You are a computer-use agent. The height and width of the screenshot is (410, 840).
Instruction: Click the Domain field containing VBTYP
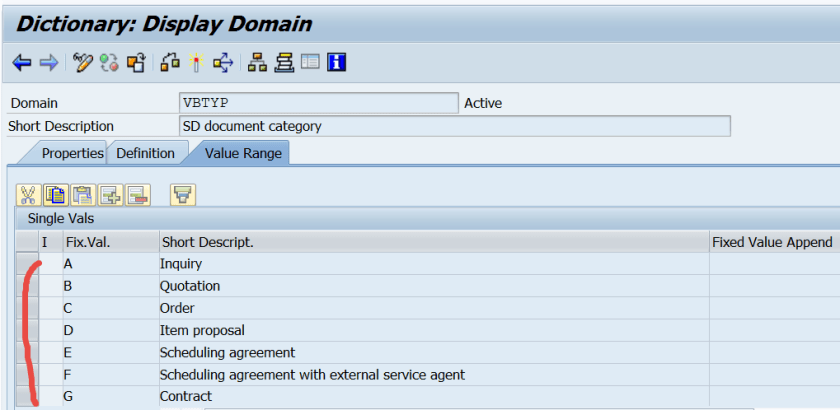[x=317, y=103]
